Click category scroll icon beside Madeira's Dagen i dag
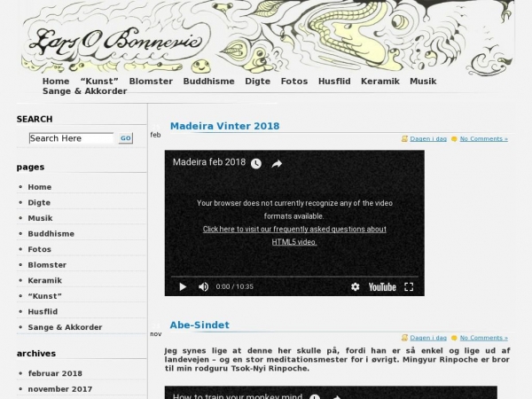This screenshot has height=399, width=532. click(x=404, y=139)
